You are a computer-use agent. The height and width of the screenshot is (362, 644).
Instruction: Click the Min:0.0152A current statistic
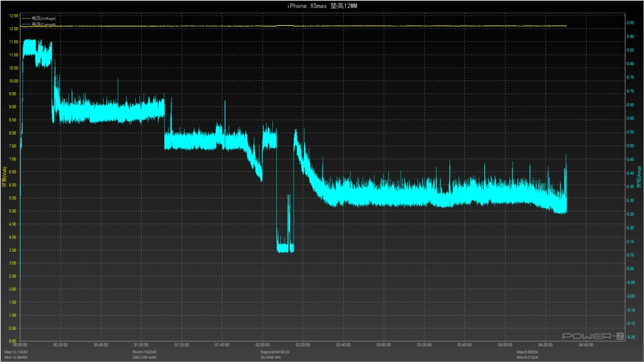click(x=527, y=357)
